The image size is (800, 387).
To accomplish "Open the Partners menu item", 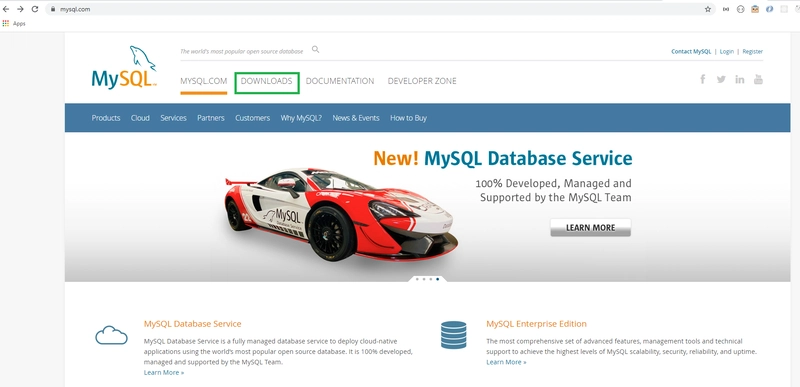I will tap(211, 118).
